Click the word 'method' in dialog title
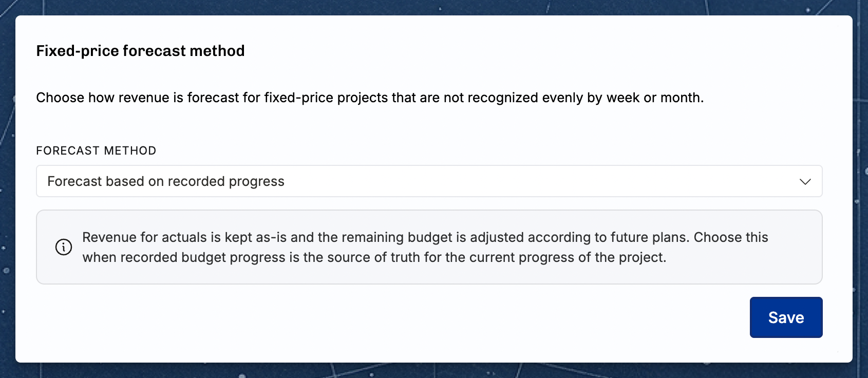 tap(217, 51)
